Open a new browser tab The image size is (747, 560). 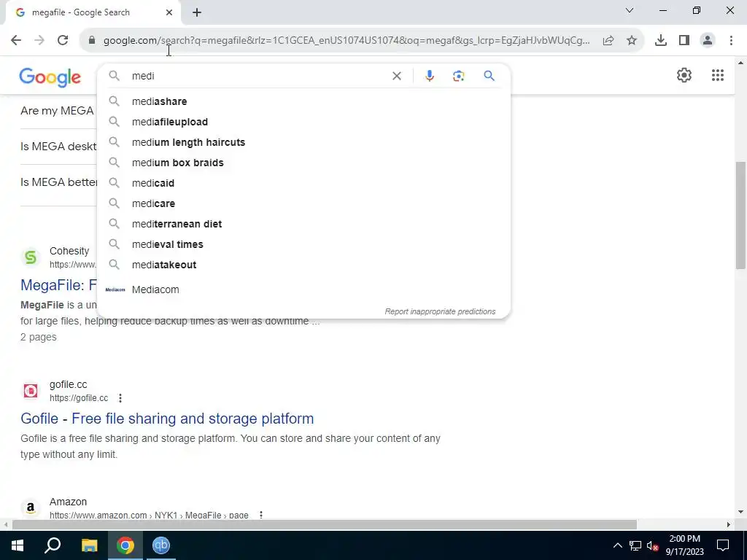[197, 13]
